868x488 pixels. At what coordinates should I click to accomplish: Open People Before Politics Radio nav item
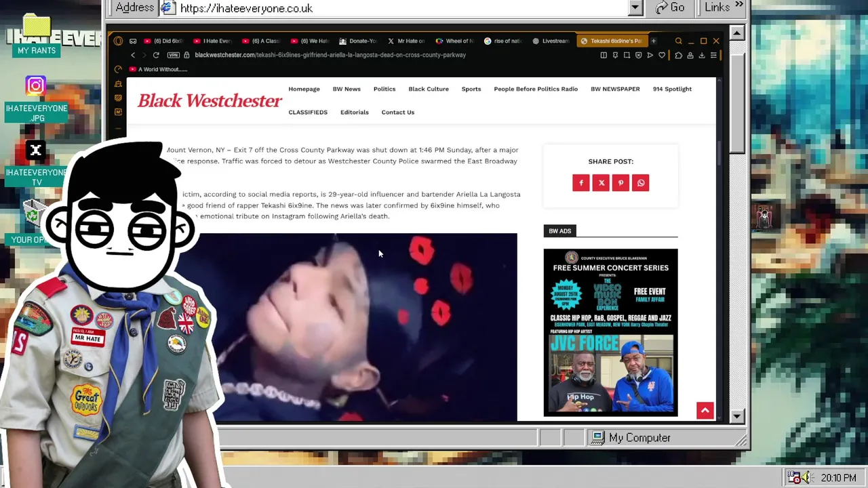click(536, 89)
